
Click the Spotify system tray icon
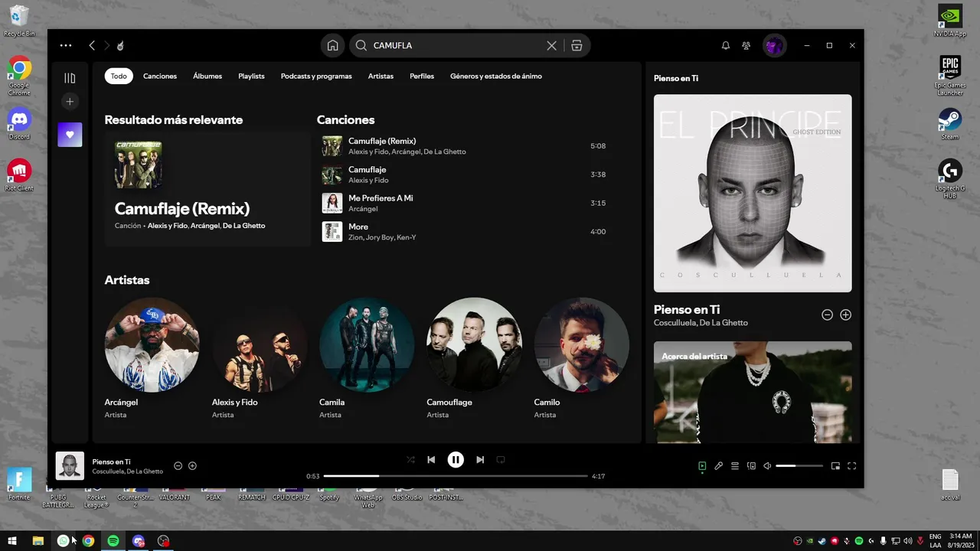858,540
